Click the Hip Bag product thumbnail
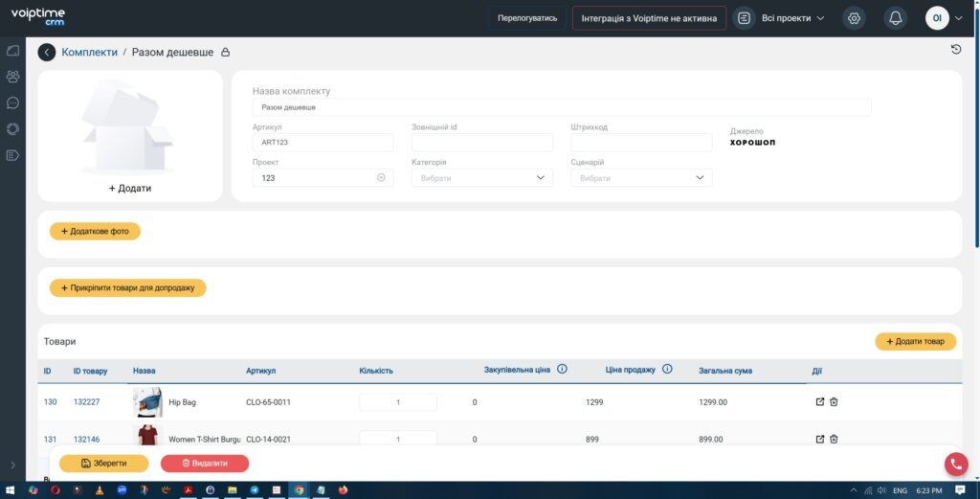 point(147,402)
